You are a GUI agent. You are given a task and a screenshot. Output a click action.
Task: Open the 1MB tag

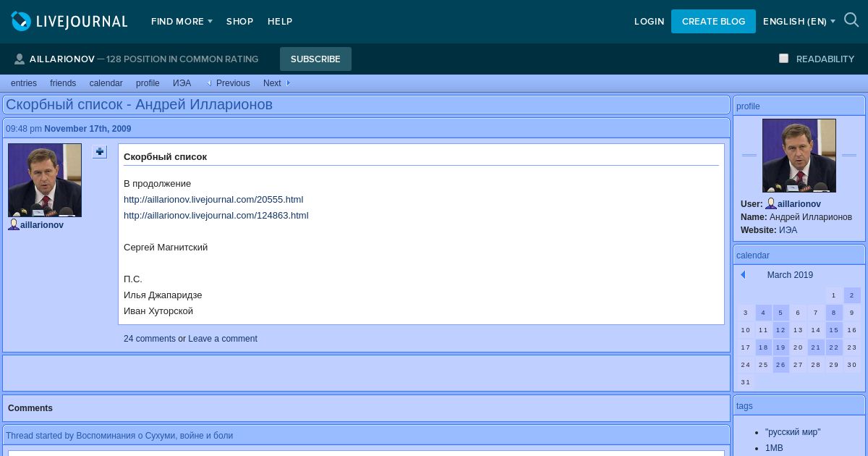pyautogui.click(x=774, y=448)
